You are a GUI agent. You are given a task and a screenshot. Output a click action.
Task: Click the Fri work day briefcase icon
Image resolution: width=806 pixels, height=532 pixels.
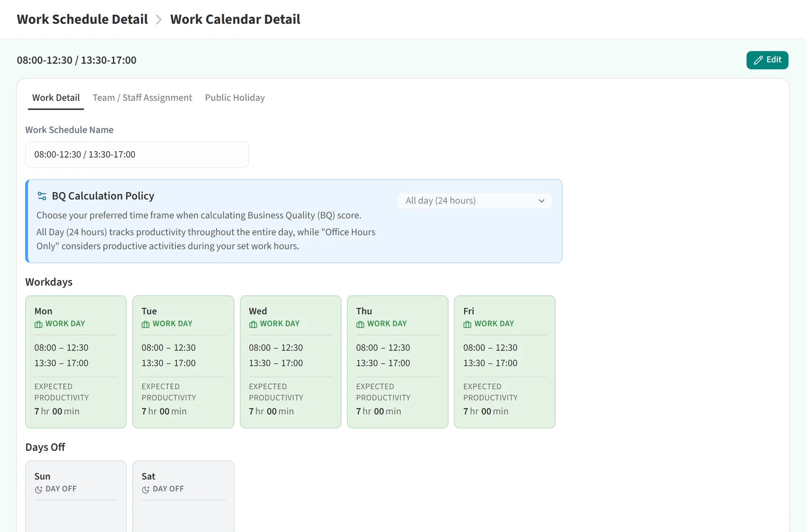[x=467, y=324]
